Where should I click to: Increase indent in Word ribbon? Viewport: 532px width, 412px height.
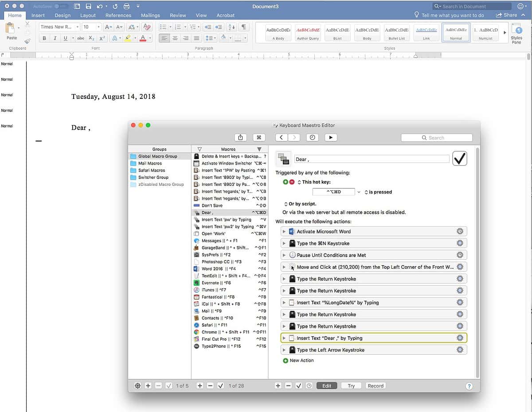click(218, 27)
